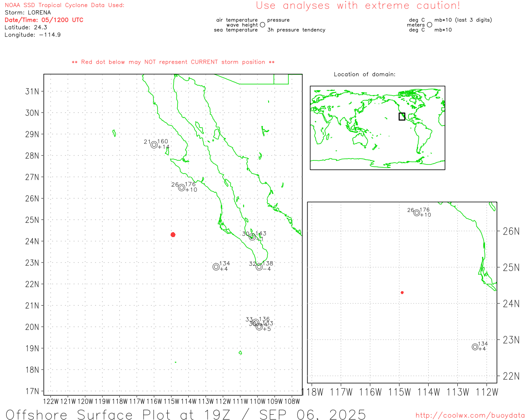The image size is (525, 420).
Task: Click the 'Latitude: 24.3' text
Action: (x=26, y=27)
